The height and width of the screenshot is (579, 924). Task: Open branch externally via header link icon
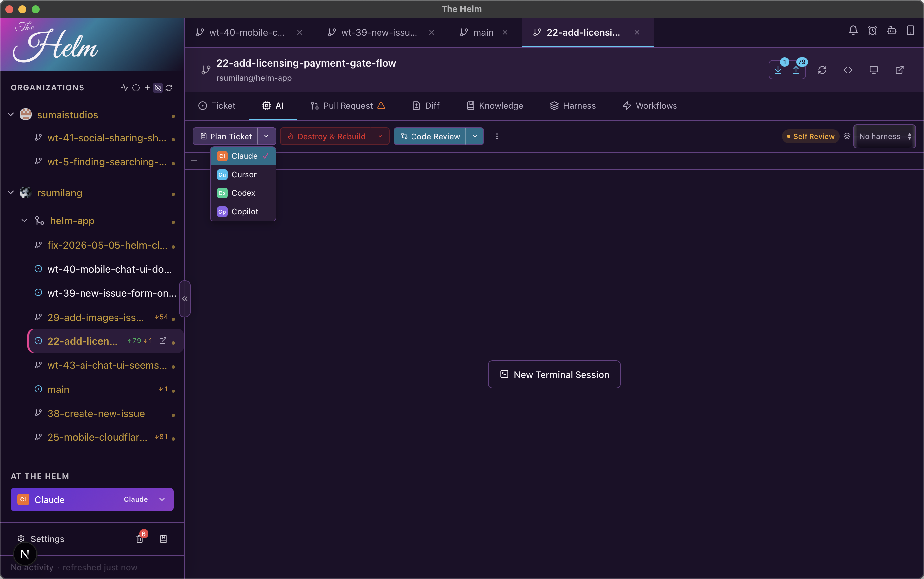[x=900, y=70]
